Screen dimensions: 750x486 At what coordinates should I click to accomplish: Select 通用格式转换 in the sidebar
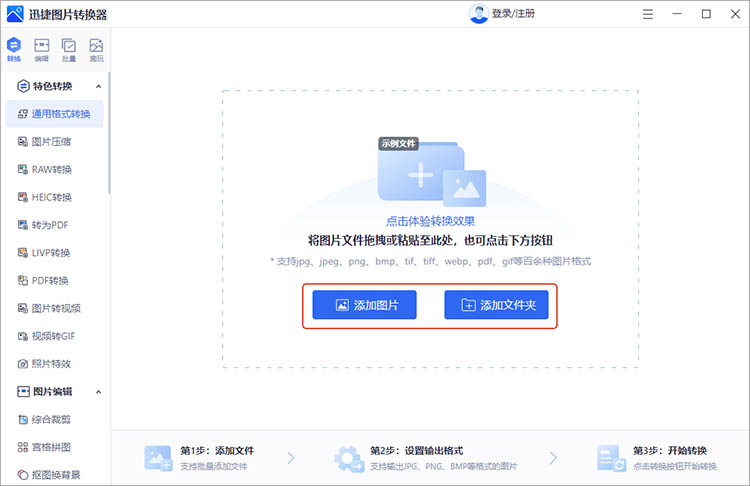coord(55,114)
